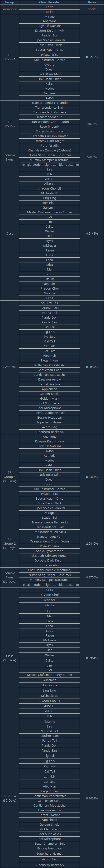Viewport: 104px width, 868px height.
Task: Click the 0.50% promotion rate cell
Action: [92, 10]
